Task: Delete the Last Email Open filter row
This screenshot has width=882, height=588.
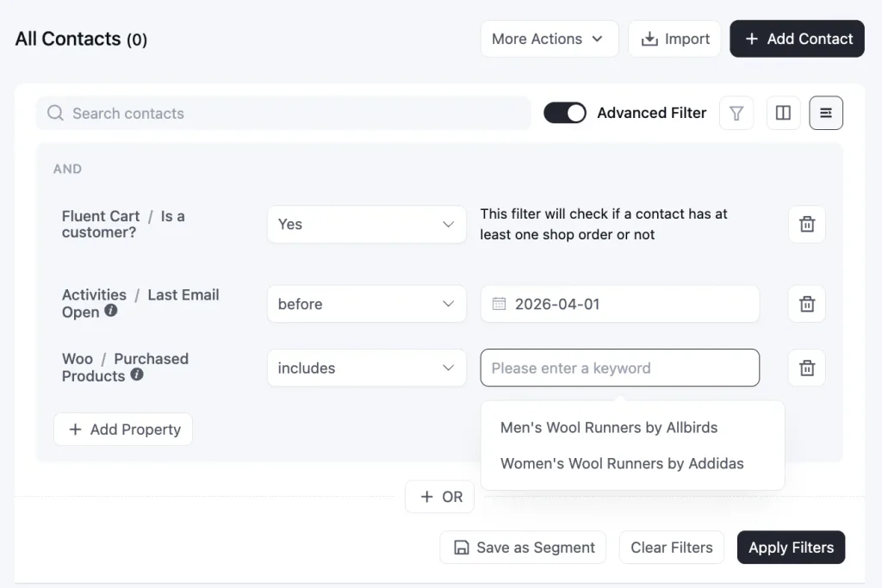Action: 806,304
